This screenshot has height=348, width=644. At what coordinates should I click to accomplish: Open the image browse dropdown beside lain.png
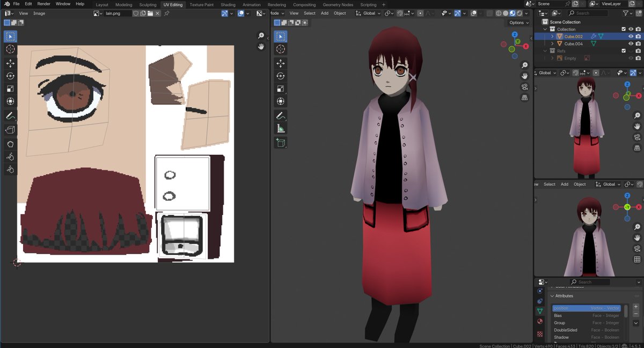[x=98, y=13]
